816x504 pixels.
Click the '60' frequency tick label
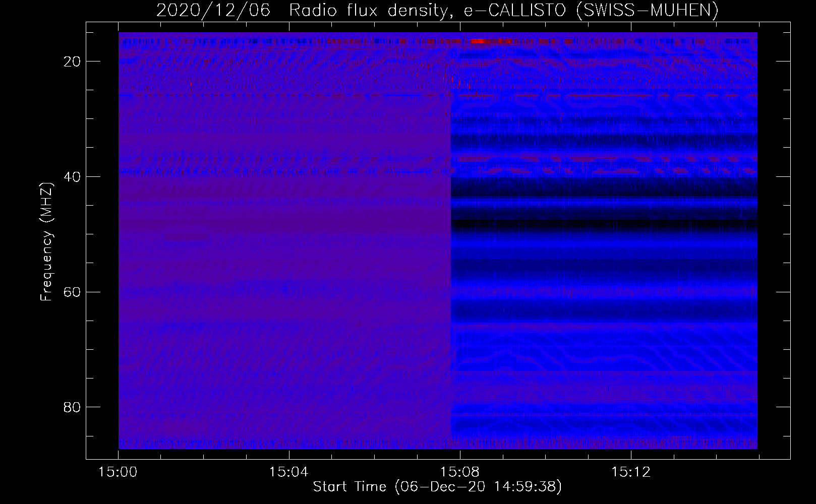pos(73,292)
